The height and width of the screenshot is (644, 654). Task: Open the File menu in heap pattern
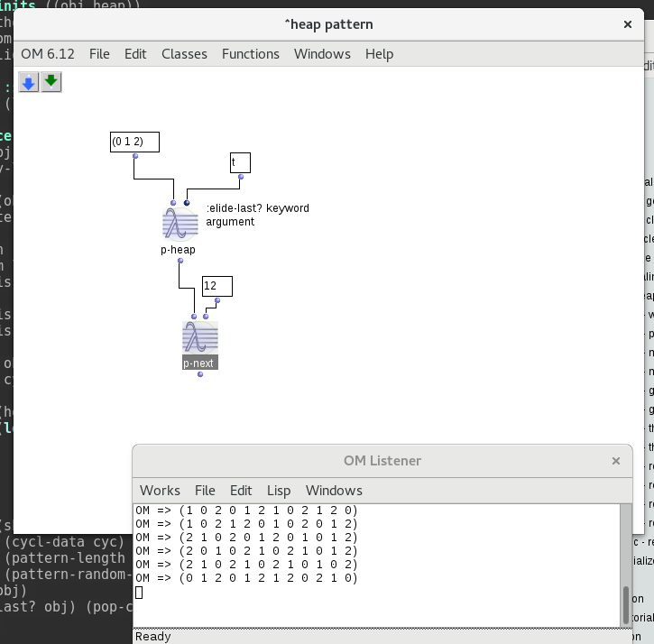click(99, 54)
